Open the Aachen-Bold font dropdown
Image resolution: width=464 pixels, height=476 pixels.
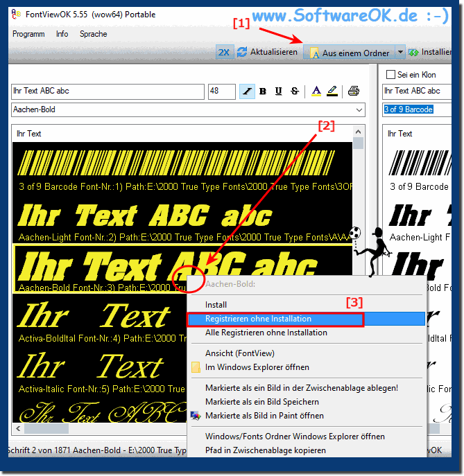[359, 110]
